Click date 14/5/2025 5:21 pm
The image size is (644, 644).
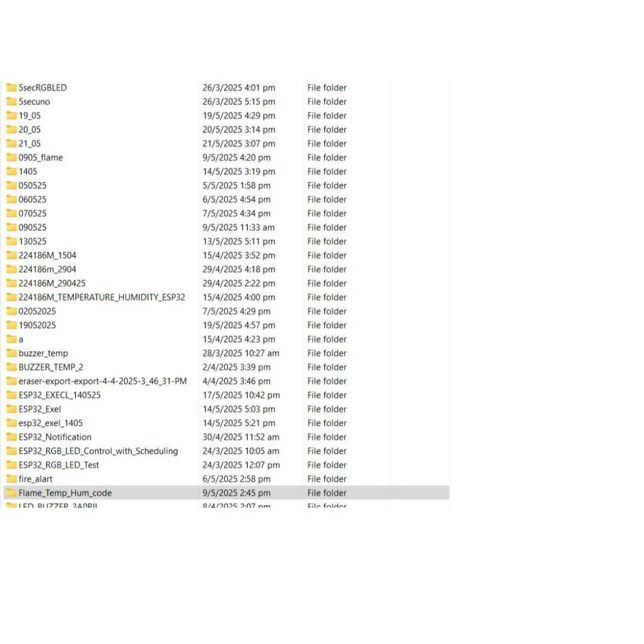[239, 423]
